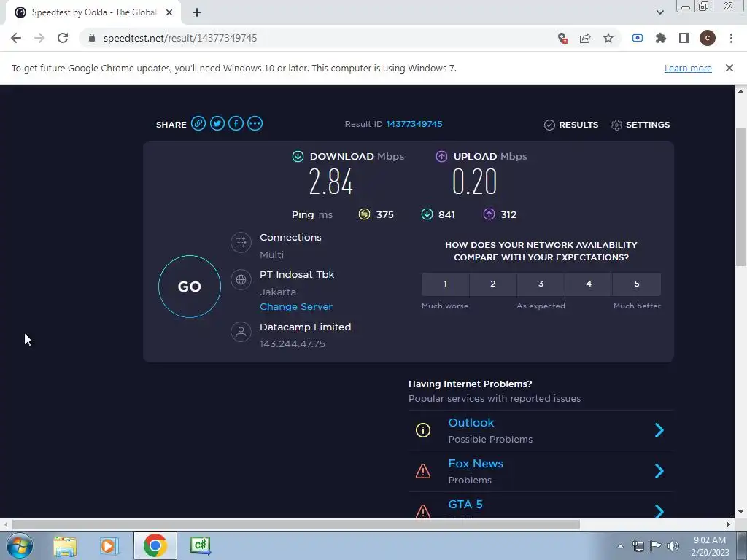
Task: Rate network availability as 5
Action: pos(637,284)
